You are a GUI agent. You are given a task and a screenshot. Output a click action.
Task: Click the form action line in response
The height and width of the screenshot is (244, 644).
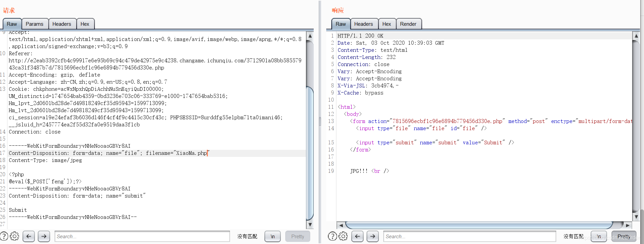491,121
